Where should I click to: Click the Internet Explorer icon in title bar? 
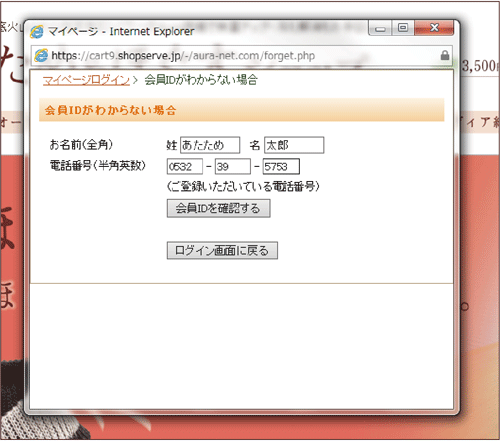pos(37,32)
